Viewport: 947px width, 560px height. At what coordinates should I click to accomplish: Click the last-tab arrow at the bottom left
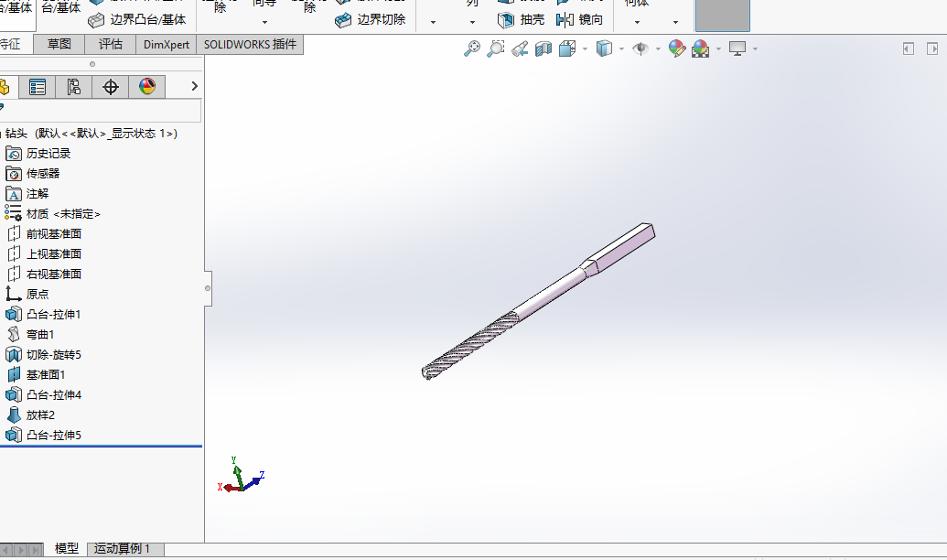coord(36,550)
